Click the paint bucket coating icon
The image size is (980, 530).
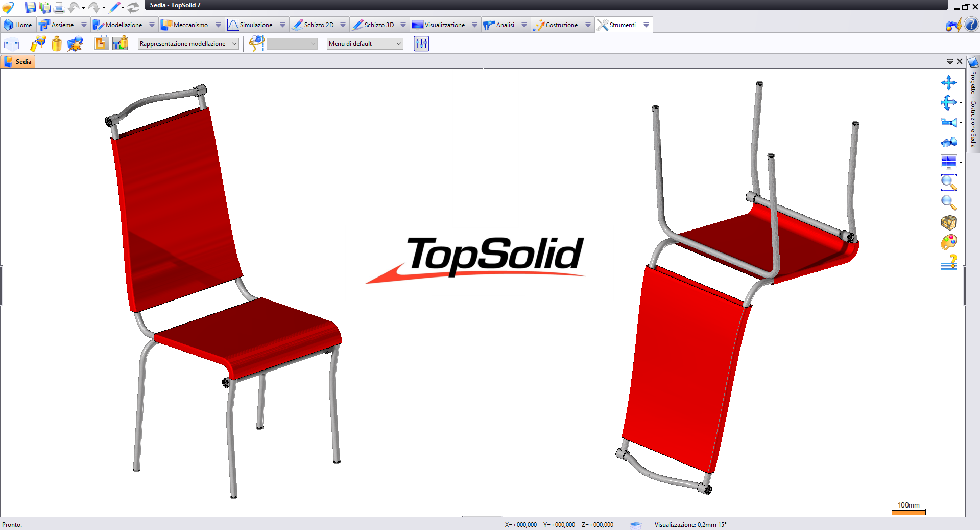pyautogui.click(x=38, y=43)
